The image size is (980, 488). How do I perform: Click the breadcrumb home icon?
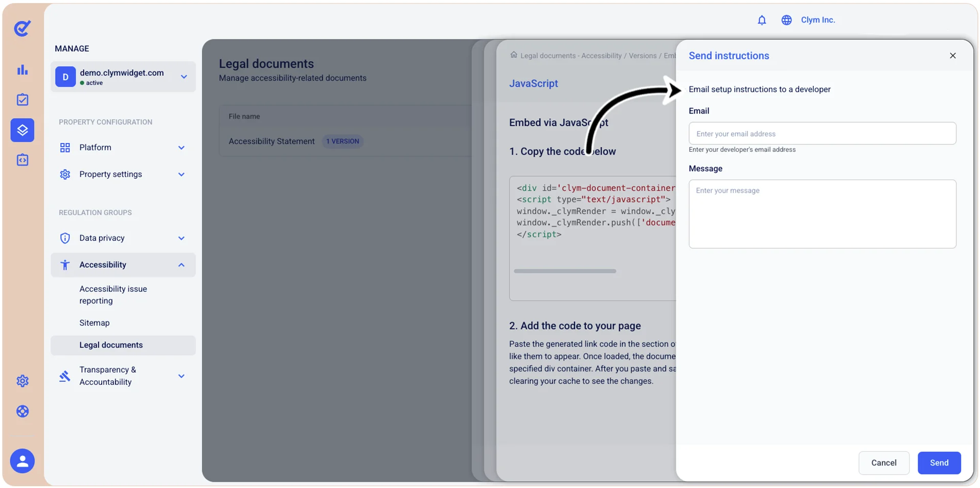[514, 55]
